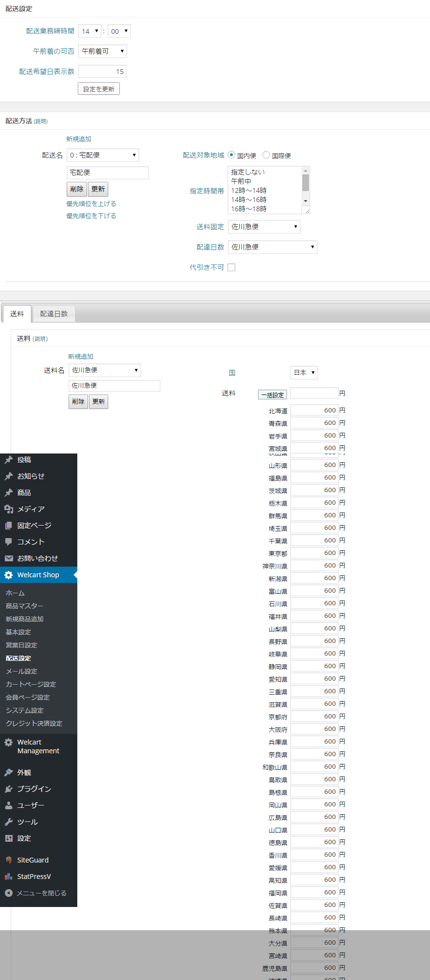This screenshot has width=430, height=980.
Task: Open 会員ページ設定 in the submenu
Action: click(x=28, y=697)
